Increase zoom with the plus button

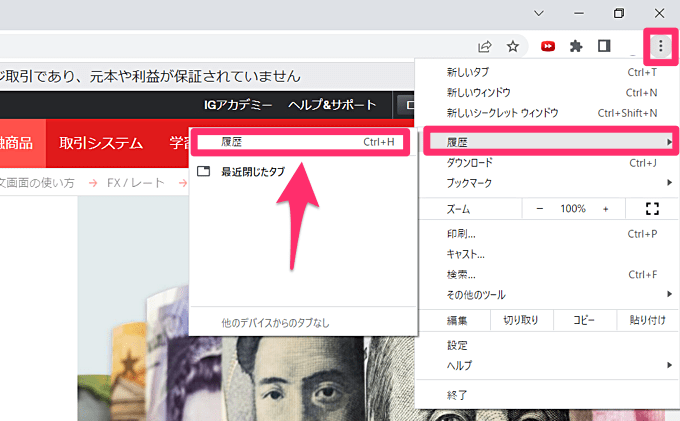click(605, 208)
